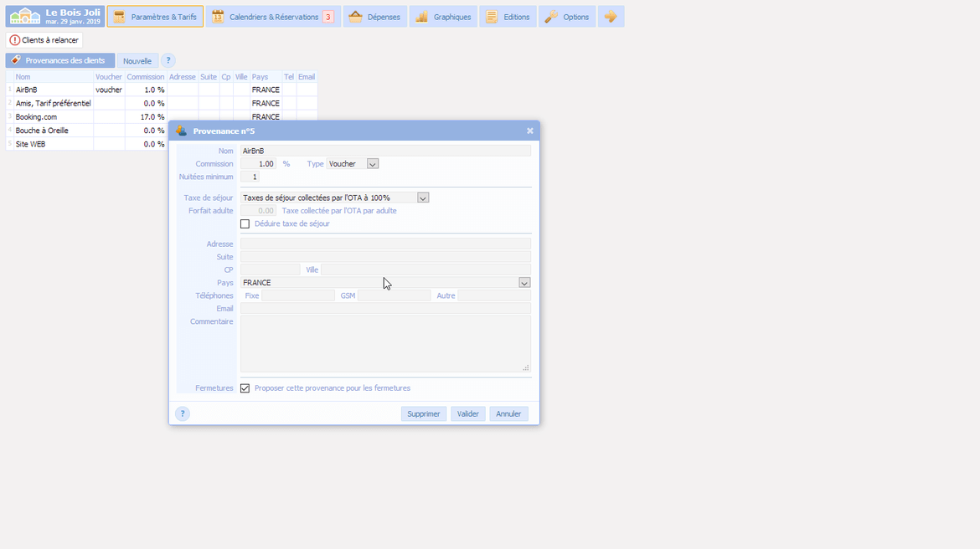
Task: Click the help icon at the dialog's bottom left
Action: click(183, 413)
